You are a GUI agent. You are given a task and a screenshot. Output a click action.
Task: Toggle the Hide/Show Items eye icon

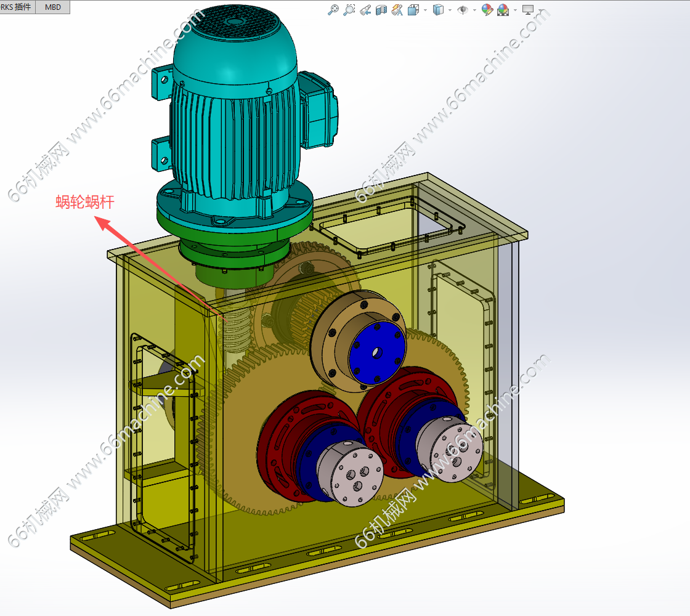click(463, 10)
